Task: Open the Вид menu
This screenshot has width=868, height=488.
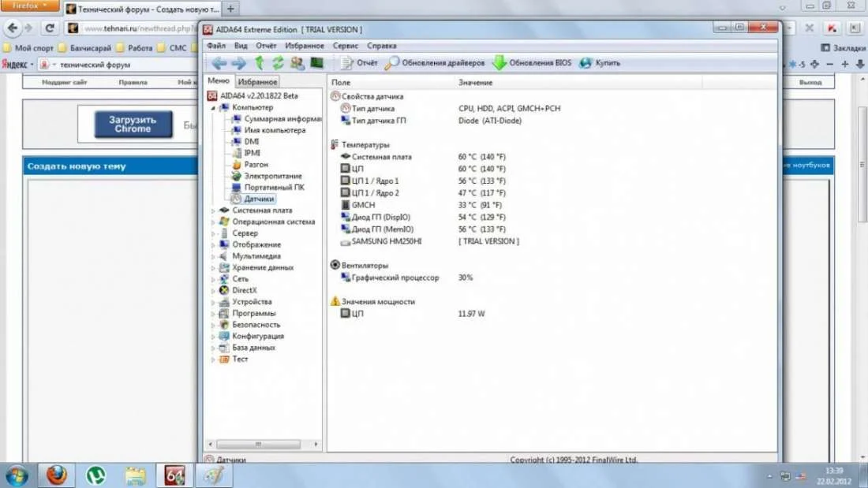Action: click(241, 46)
